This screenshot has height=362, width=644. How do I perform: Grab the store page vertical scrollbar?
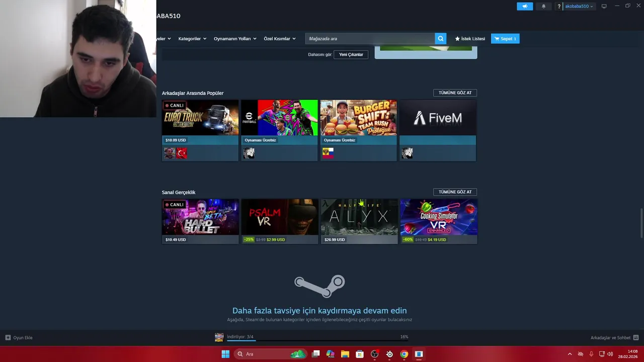[x=641, y=224]
